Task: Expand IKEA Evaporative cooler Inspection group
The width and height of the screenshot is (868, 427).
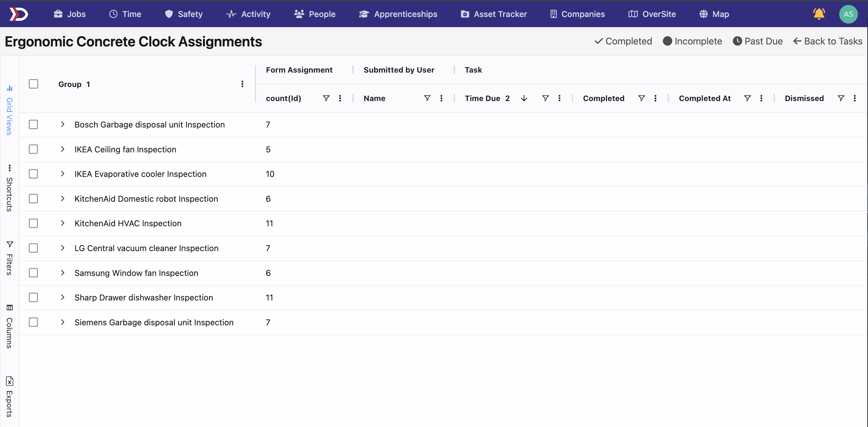Action: coord(62,174)
